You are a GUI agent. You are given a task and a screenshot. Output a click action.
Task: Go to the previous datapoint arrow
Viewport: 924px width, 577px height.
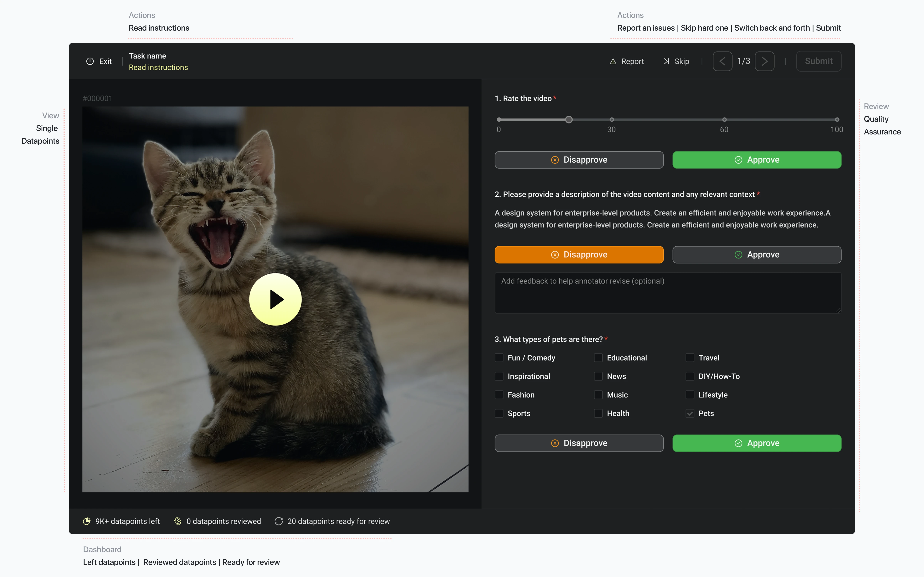pyautogui.click(x=722, y=61)
